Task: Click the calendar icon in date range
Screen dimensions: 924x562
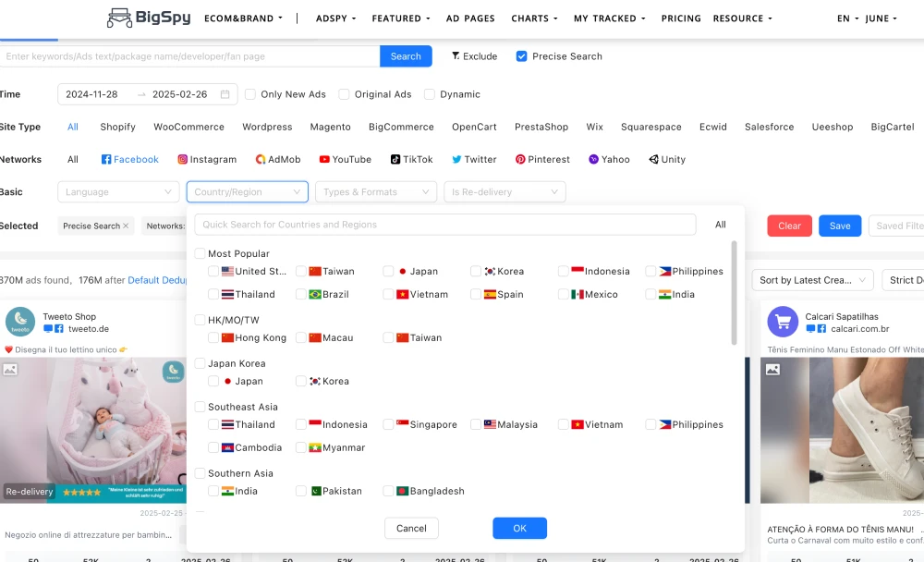Action: coord(225,94)
